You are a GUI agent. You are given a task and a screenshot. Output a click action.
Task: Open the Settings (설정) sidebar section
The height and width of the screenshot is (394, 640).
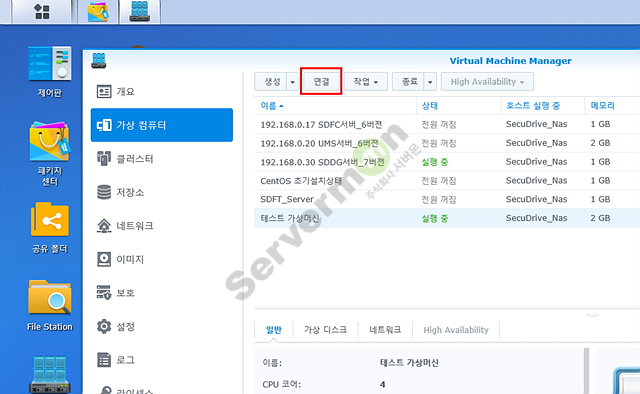pyautogui.click(x=162, y=326)
